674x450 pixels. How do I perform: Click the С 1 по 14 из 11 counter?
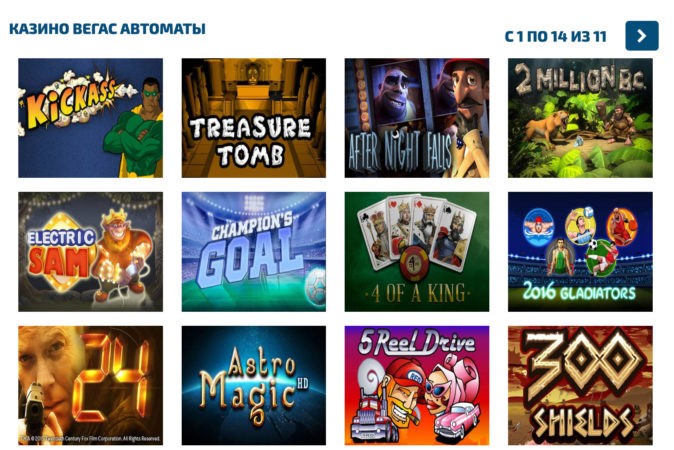(555, 37)
